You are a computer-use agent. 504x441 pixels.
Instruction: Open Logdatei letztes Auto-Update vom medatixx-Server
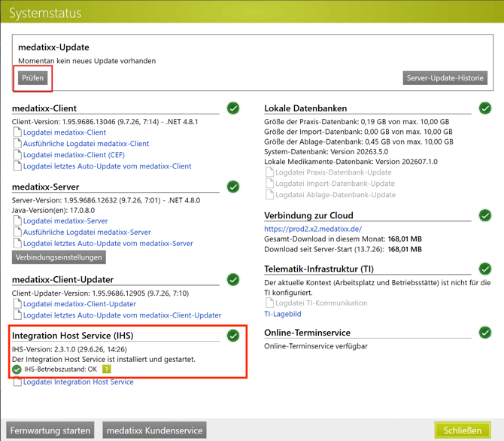tap(108, 243)
